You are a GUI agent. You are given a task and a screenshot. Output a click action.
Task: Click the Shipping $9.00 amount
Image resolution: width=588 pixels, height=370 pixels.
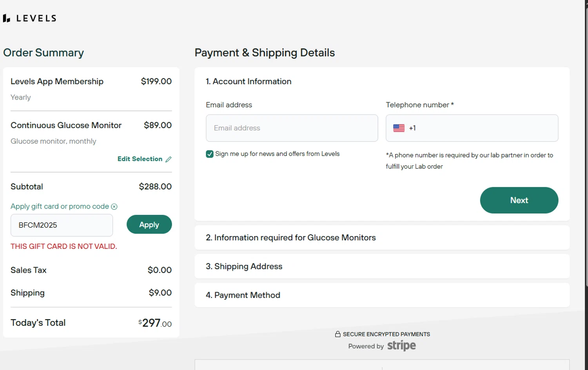(160, 293)
